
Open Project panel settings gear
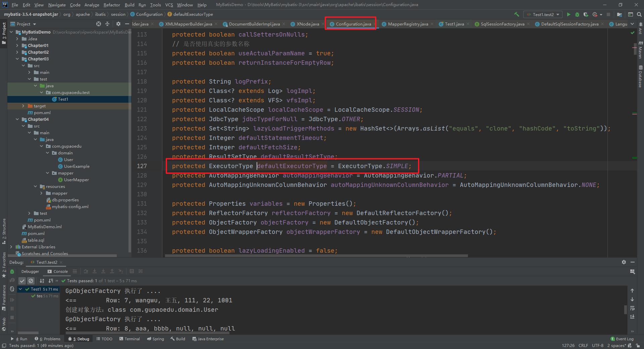pyautogui.click(x=118, y=24)
